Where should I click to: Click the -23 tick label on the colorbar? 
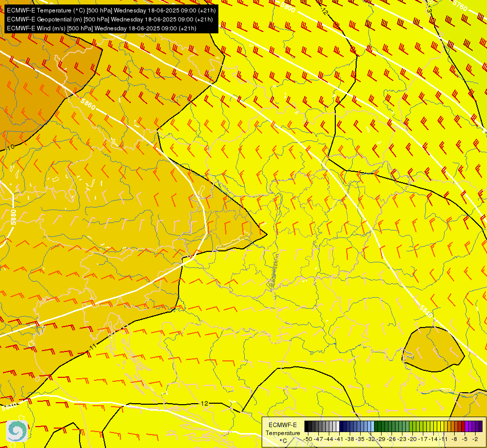[402, 439]
